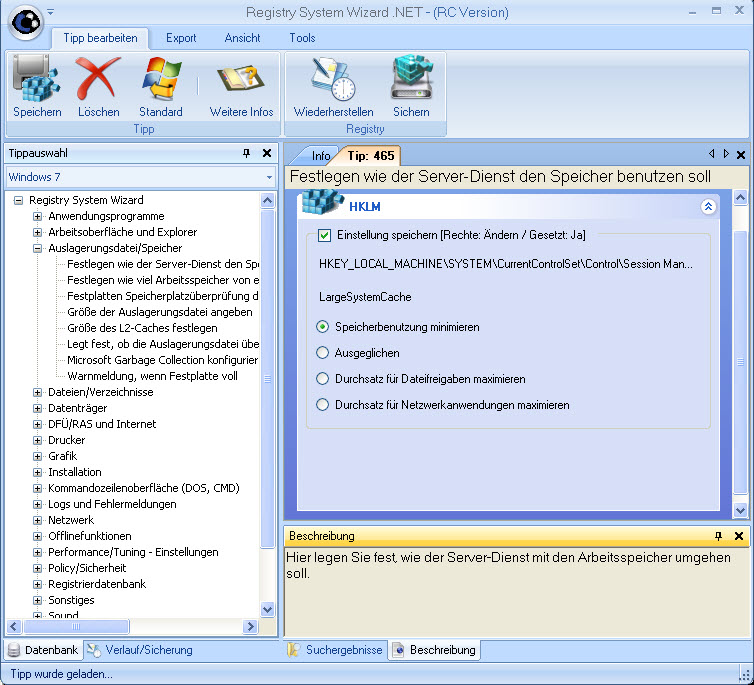Click the red X Löschen icon
This screenshot has width=754, height=685.
pyautogui.click(x=98, y=78)
